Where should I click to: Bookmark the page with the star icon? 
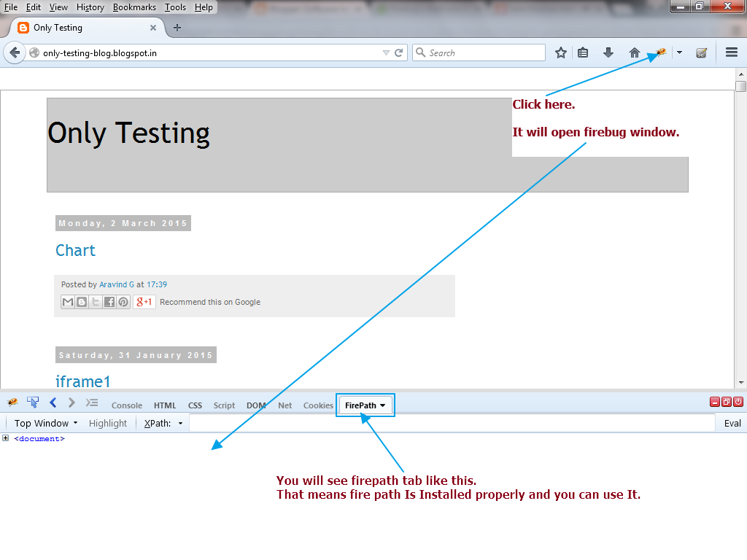[x=560, y=52]
